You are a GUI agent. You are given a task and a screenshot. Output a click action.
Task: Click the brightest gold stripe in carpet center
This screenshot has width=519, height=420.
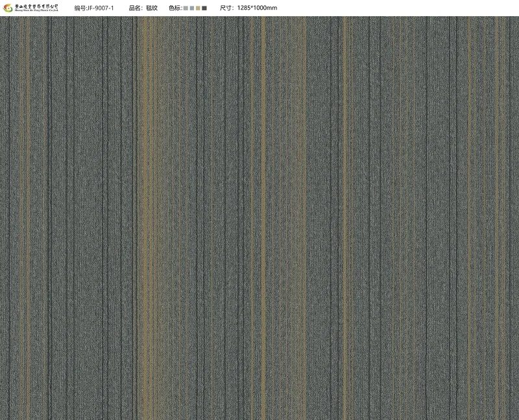pyautogui.click(x=263, y=218)
